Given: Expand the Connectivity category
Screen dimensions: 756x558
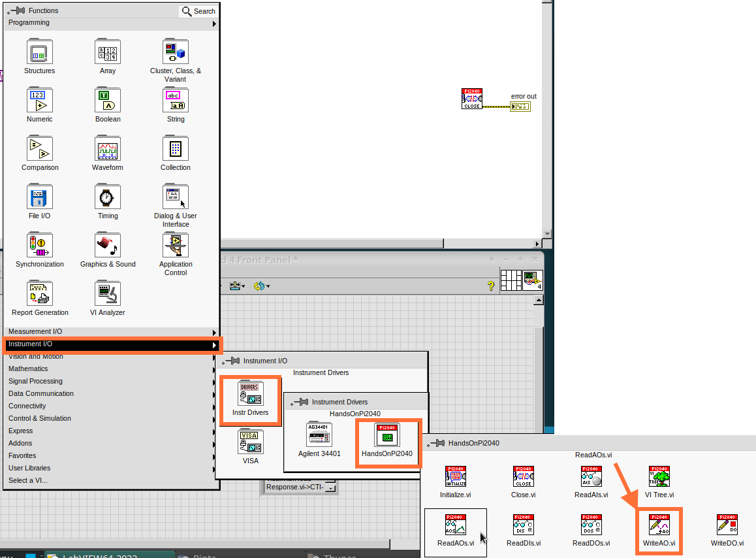Looking at the screenshot, I should coord(110,406).
